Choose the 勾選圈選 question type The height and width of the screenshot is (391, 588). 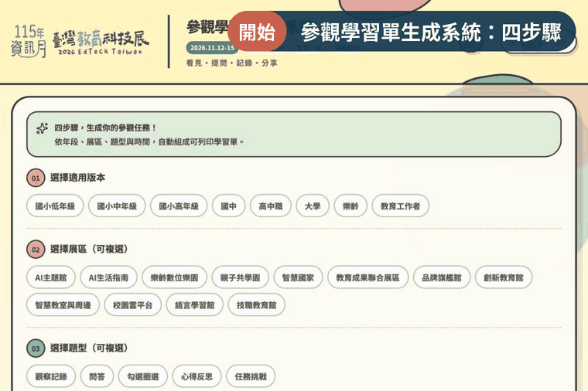tap(143, 376)
